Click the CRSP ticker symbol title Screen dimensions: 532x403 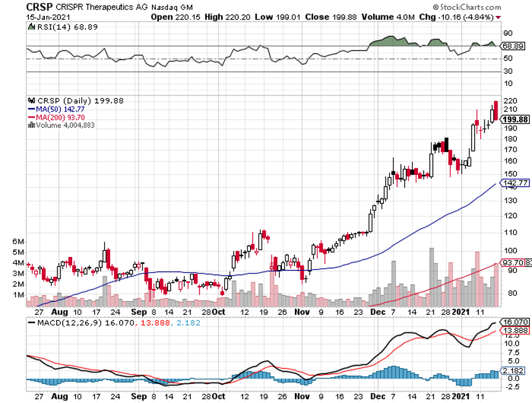pyautogui.click(x=39, y=7)
